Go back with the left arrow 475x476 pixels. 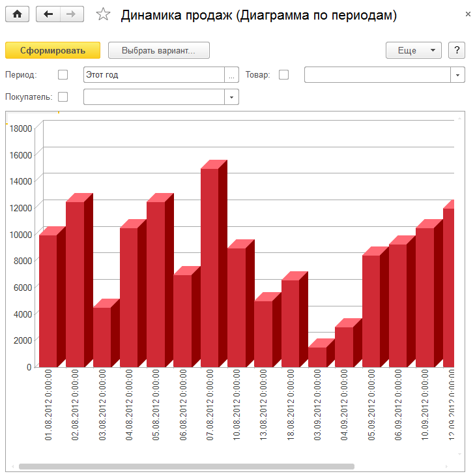48,14
